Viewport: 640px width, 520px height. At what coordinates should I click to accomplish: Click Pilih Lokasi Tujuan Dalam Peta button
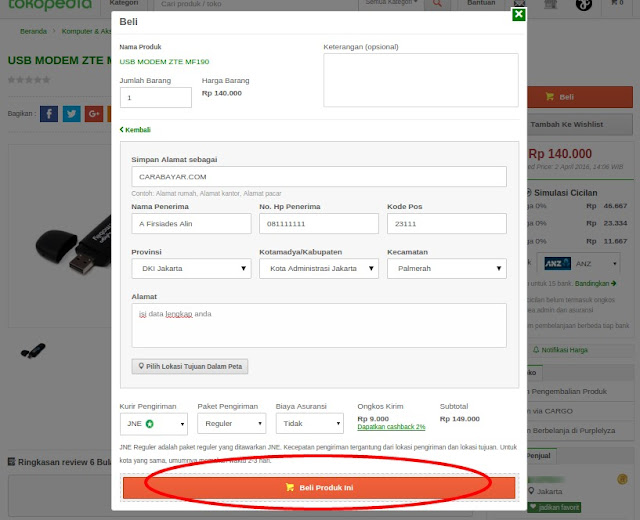coord(190,367)
